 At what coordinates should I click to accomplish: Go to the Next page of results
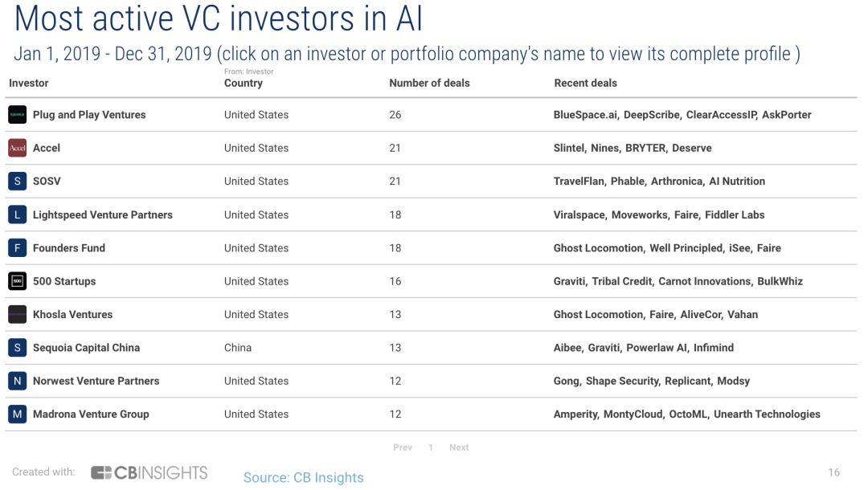click(459, 447)
